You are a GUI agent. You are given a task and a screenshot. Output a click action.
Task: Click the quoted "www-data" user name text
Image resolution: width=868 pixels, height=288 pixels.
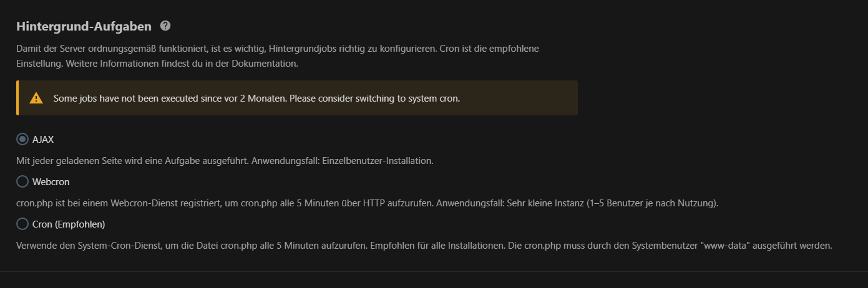726,246
